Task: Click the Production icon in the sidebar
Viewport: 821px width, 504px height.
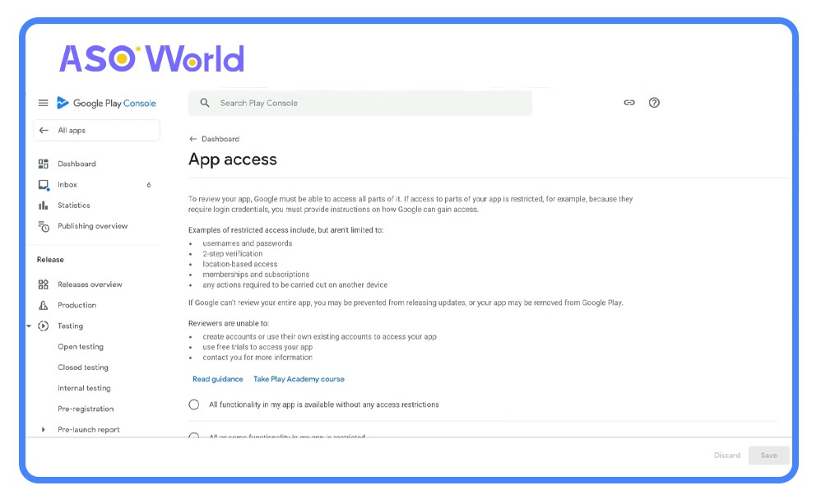Action: (x=44, y=305)
